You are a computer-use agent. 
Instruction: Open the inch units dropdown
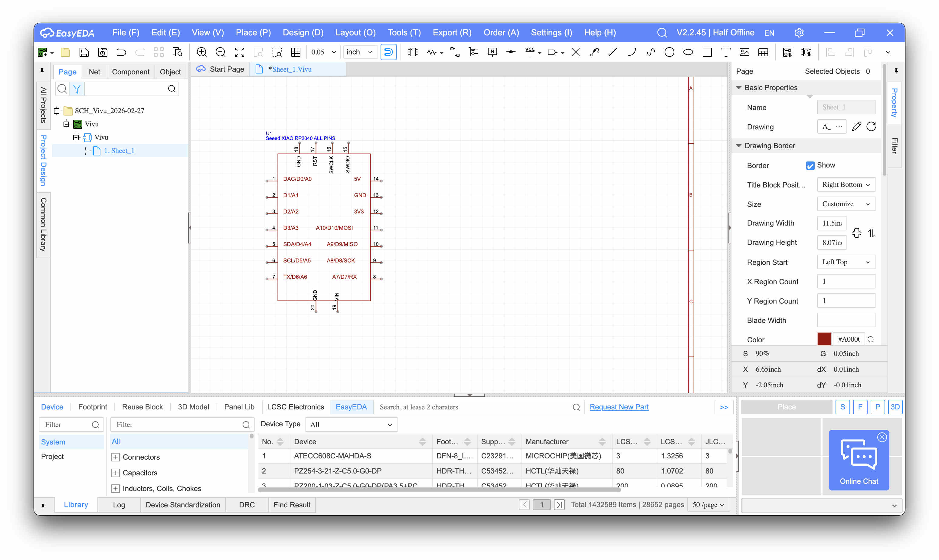(x=359, y=52)
